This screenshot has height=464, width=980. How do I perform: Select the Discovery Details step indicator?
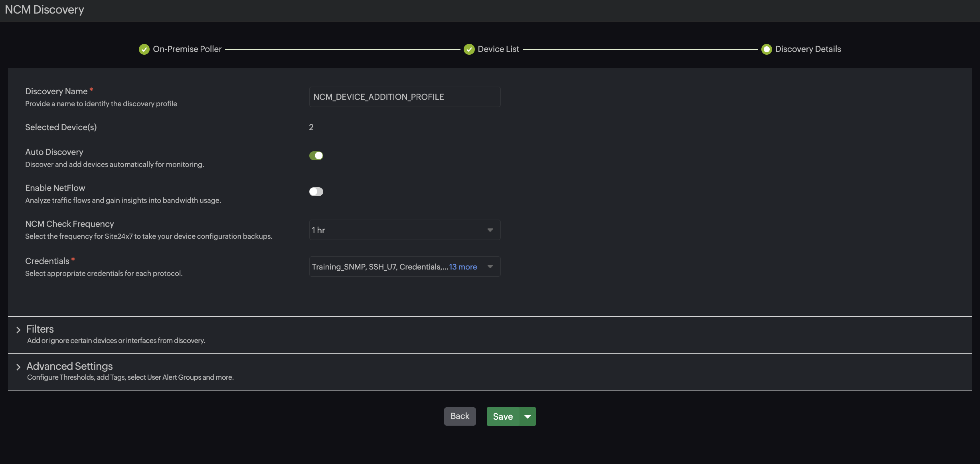[x=767, y=49]
